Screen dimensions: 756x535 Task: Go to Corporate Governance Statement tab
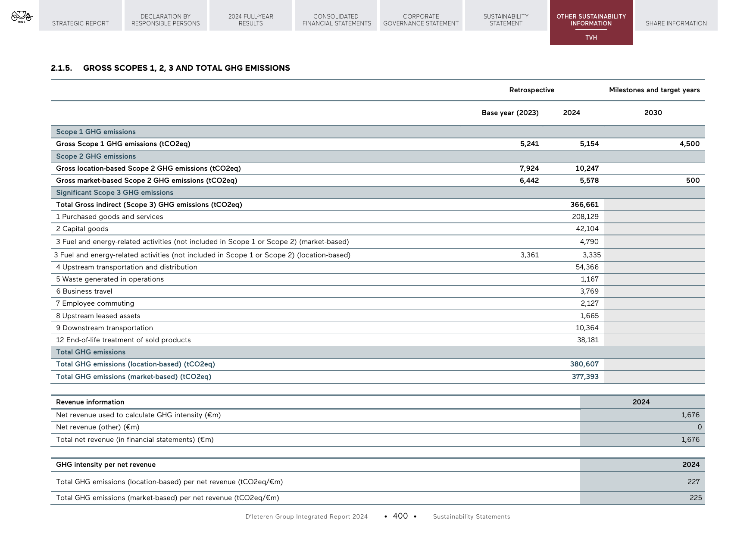tap(421, 16)
